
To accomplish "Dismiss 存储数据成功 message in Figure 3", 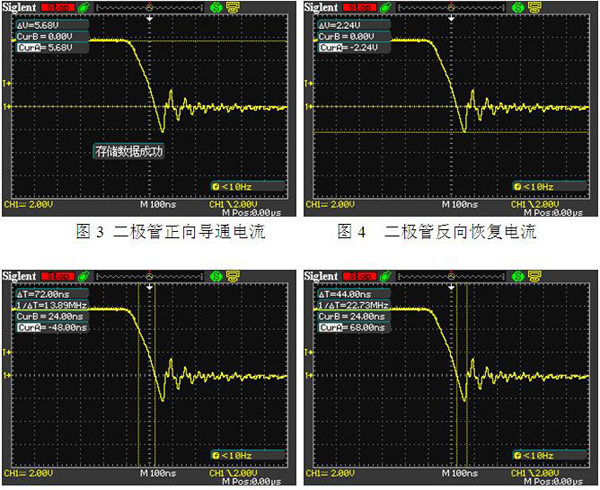I will 127,152.
